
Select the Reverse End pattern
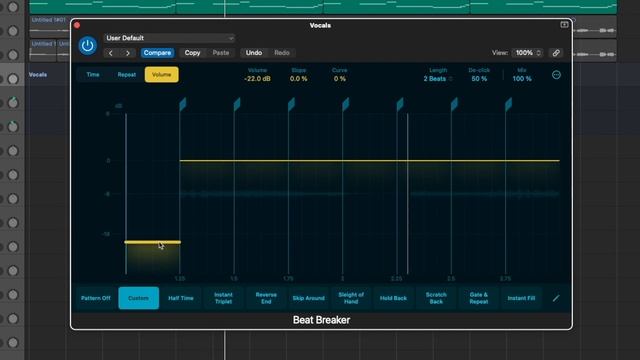(266, 298)
